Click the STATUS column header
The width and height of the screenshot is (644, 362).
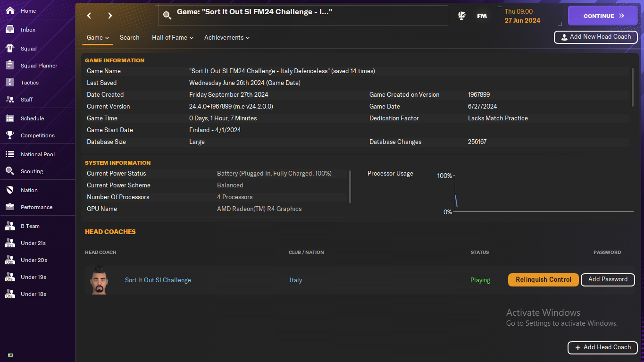click(480, 253)
